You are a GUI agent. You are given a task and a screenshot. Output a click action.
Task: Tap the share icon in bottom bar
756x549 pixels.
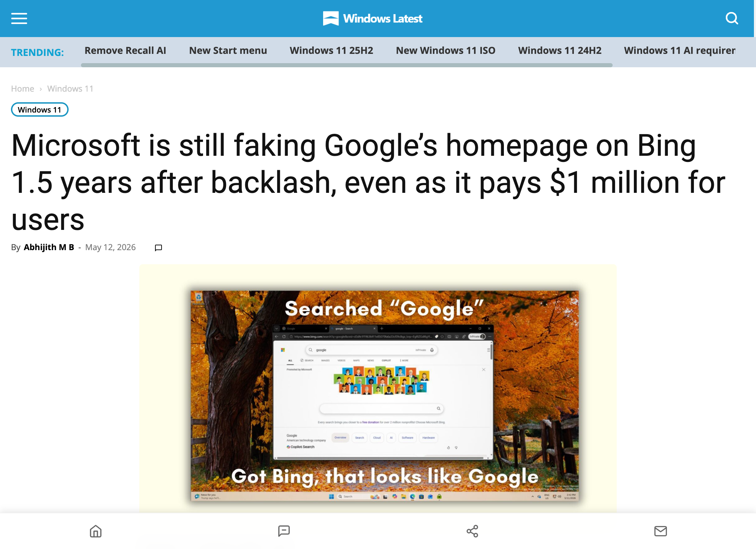tap(472, 531)
